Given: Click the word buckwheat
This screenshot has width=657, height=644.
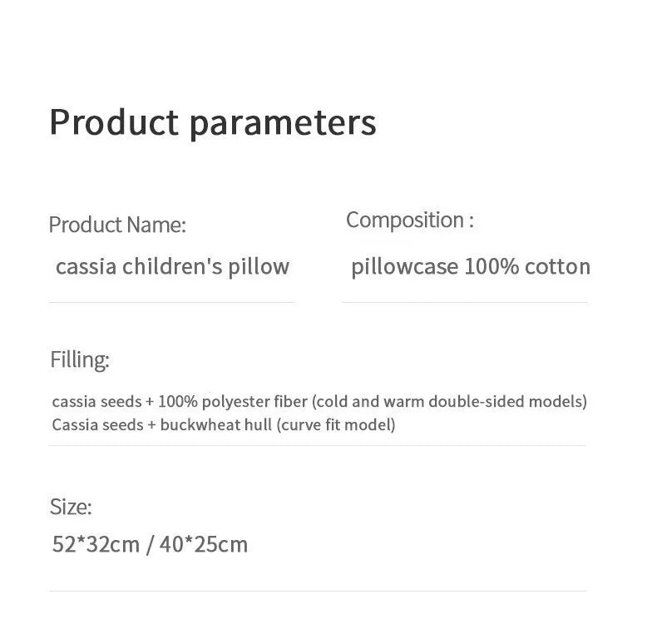Looking at the screenshot, I should (x=216, y=424).
